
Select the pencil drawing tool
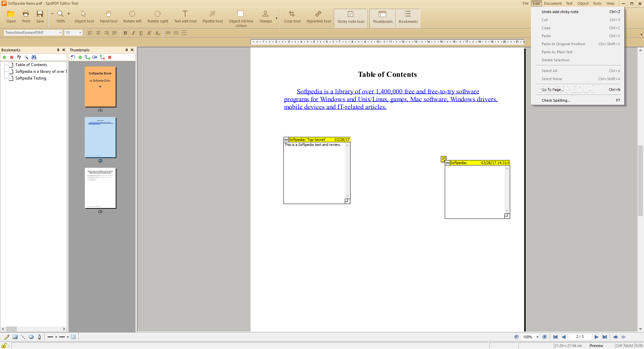pyautogui.click(x=7, y=337)
